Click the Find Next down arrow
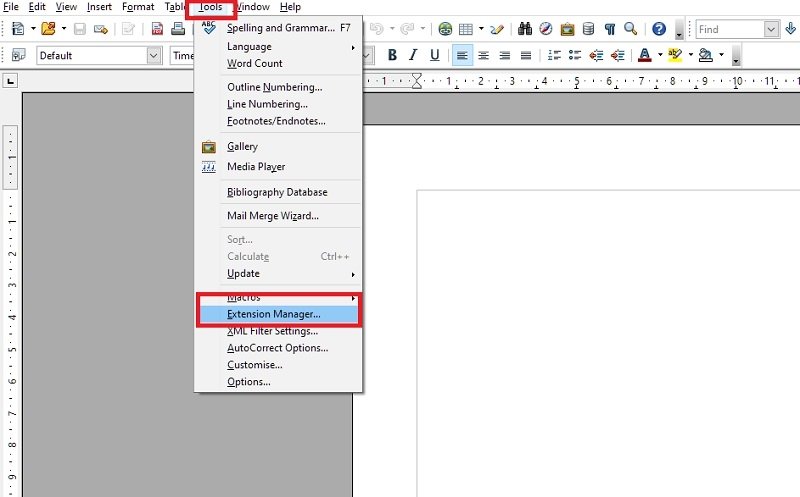 [x=791, y=28]
